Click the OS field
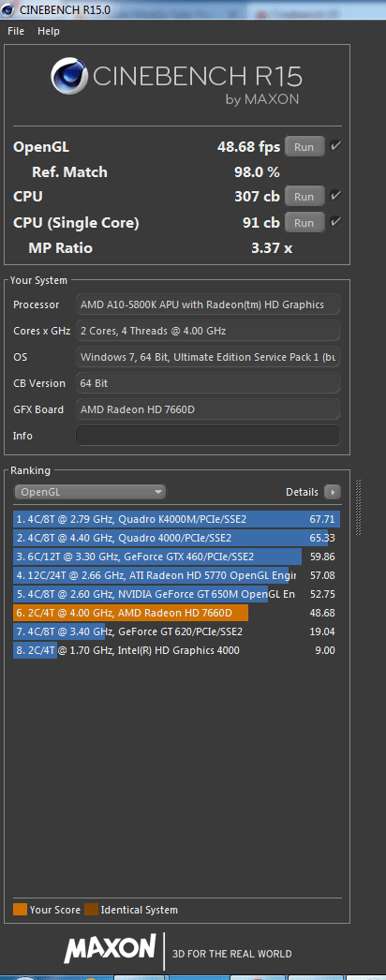The height and width of the screenshot is (980, 386). click(x=208, y=357)
